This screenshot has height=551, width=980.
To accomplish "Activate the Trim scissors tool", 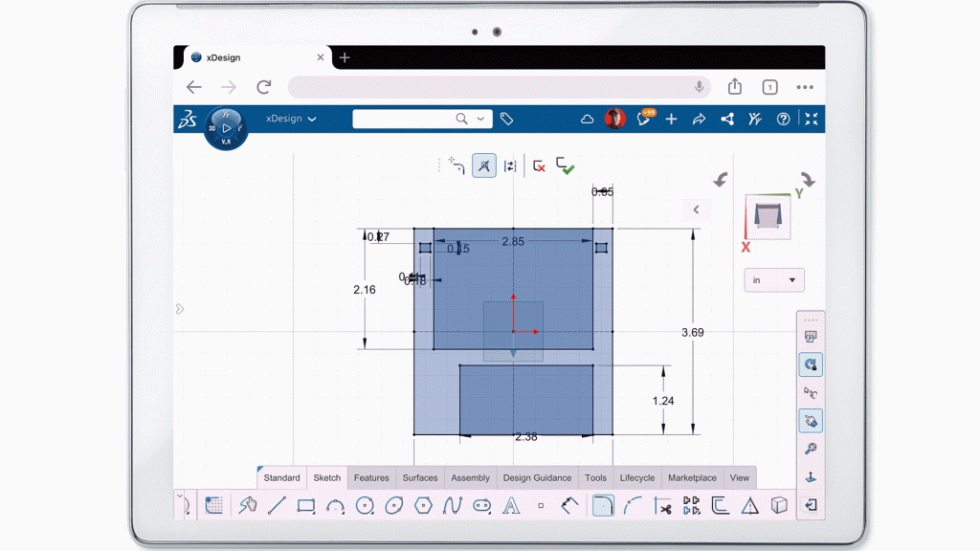I will click(661, 505).
